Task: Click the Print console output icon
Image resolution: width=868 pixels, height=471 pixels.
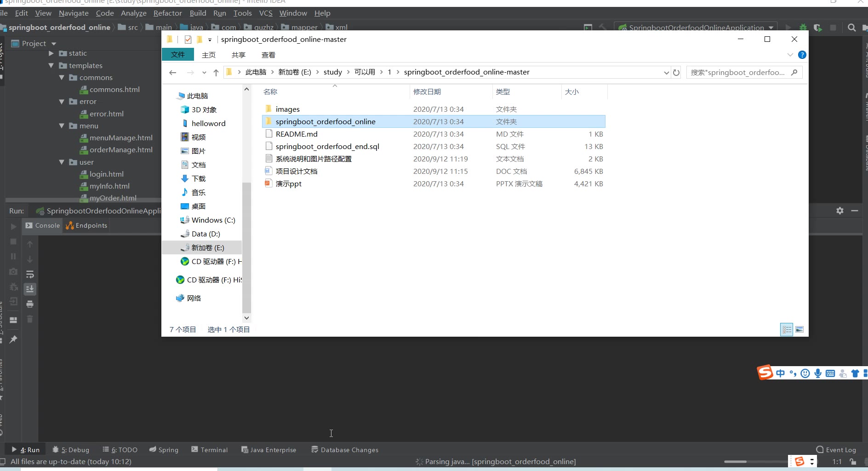Action: (30, 304)
